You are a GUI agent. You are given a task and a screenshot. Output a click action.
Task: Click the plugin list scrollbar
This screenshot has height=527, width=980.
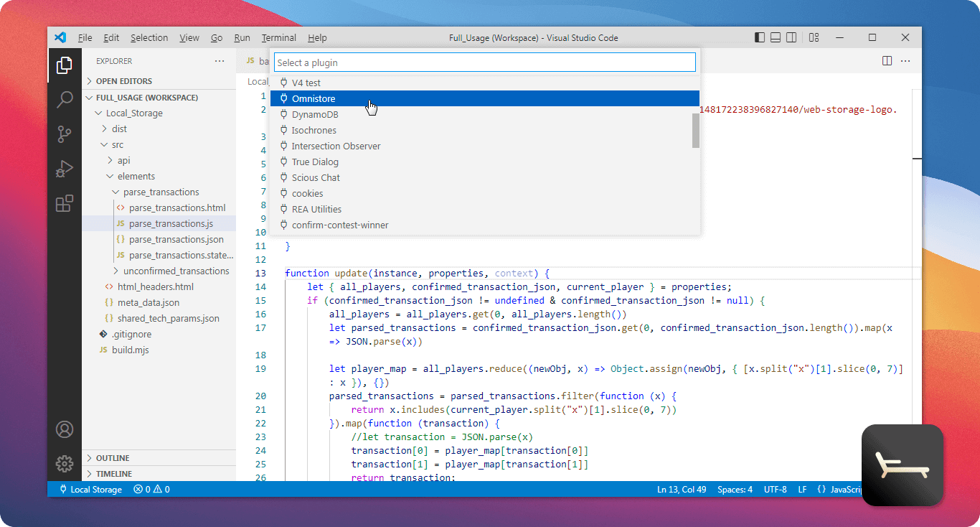click(694, 131)
